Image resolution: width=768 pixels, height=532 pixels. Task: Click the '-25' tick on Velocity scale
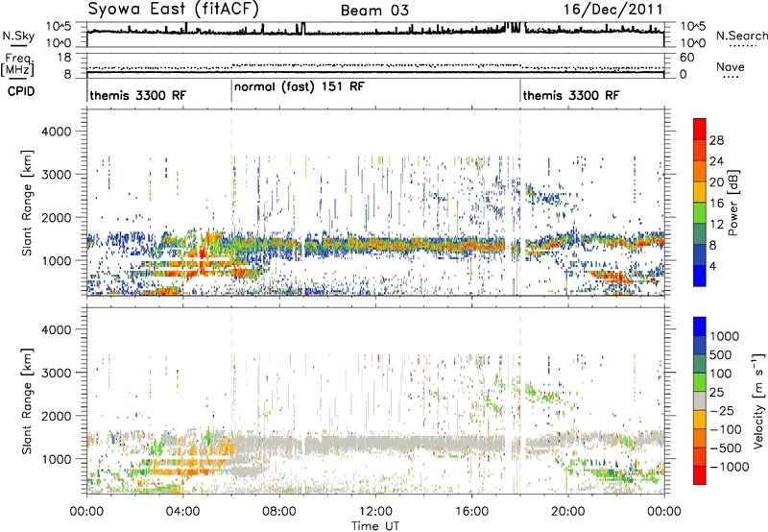(722, 411)
